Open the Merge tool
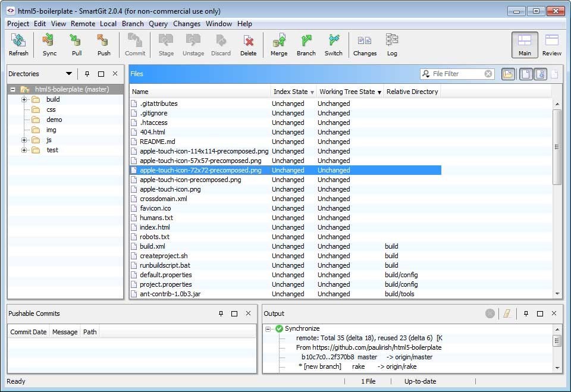The image size is (571, 392). click(279, 45)
